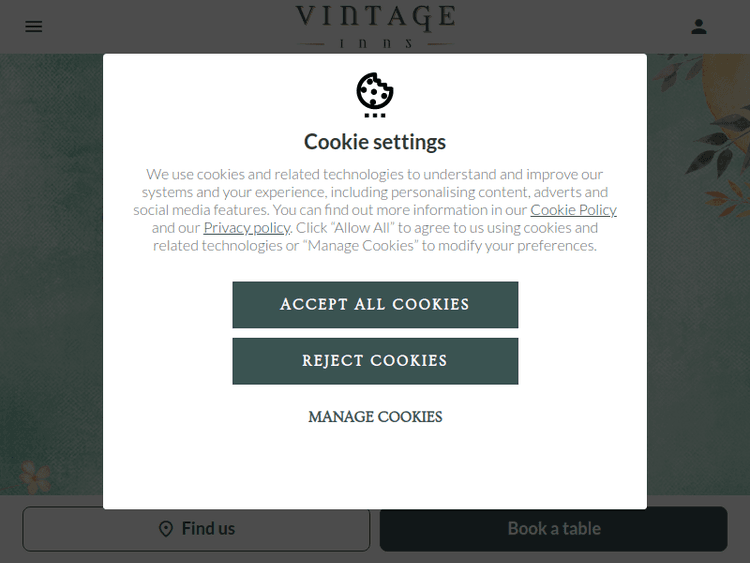Open the hamburger navigation menu
The image size is (750, 563).
click(33, 27)
